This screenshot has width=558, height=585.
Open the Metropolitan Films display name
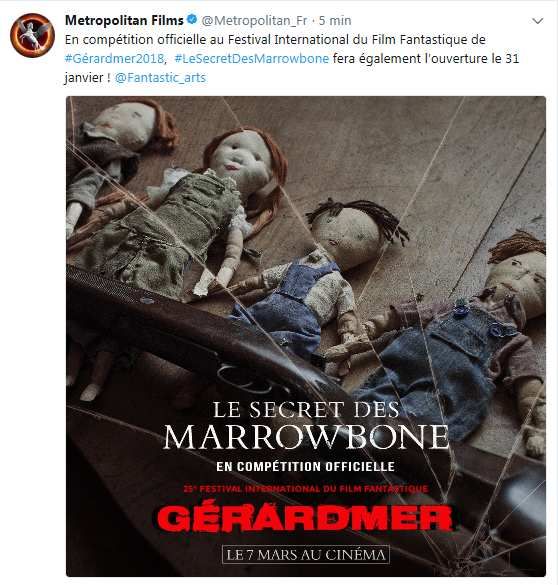click(124, 20)
